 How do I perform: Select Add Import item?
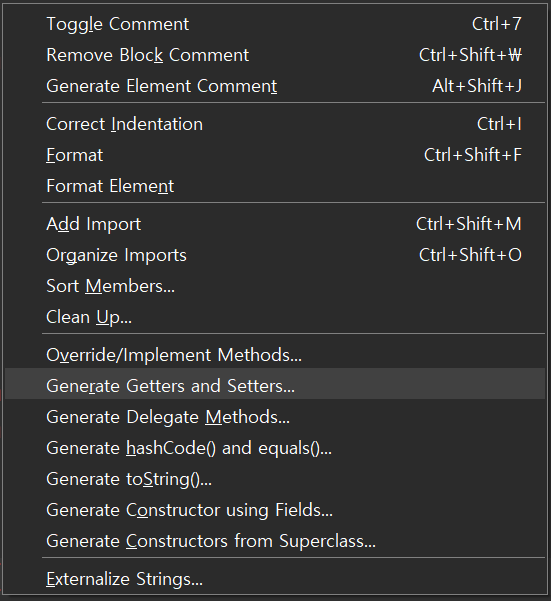(275, 224)
